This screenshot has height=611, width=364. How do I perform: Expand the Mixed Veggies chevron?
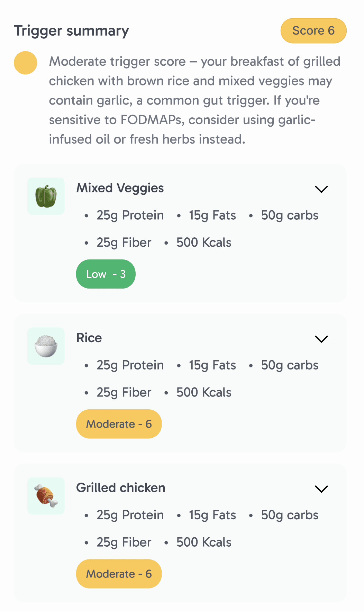pos(321,189)
